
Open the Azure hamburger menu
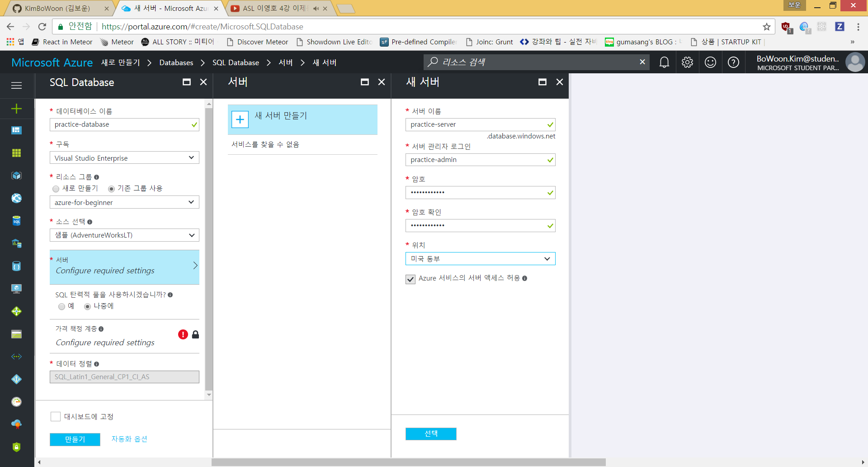pos(17,86)
